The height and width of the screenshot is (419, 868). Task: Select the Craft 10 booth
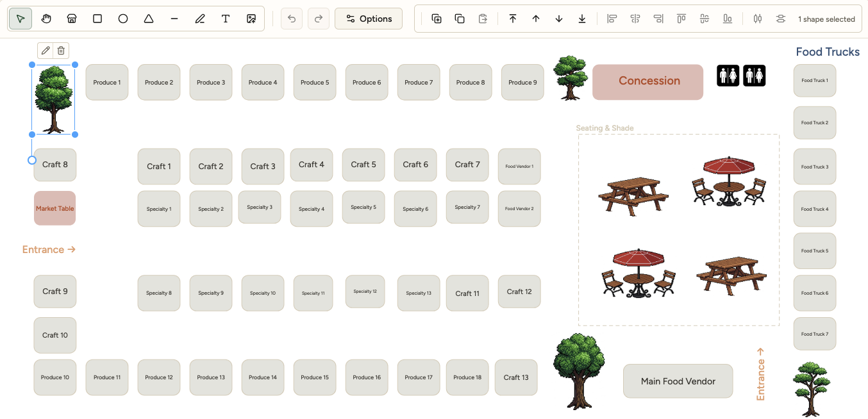pyautogui.click(x=55, y=335)
